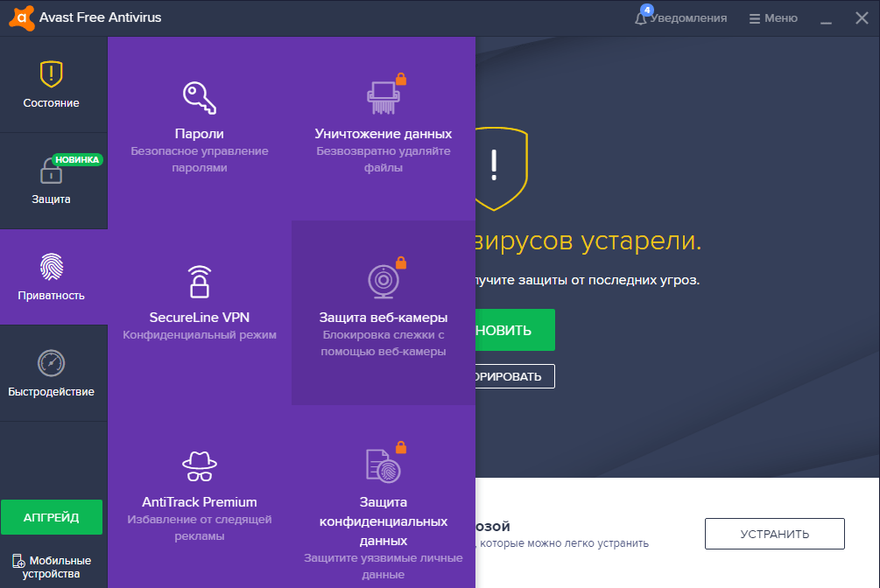Click the НОВИНКА badge
This screenshot has height=588, width=880.
[77, 160]
